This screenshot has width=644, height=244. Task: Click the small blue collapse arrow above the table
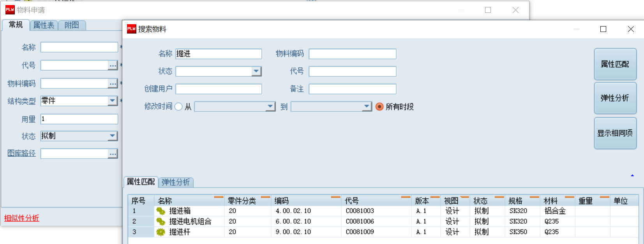coord(632,175)
